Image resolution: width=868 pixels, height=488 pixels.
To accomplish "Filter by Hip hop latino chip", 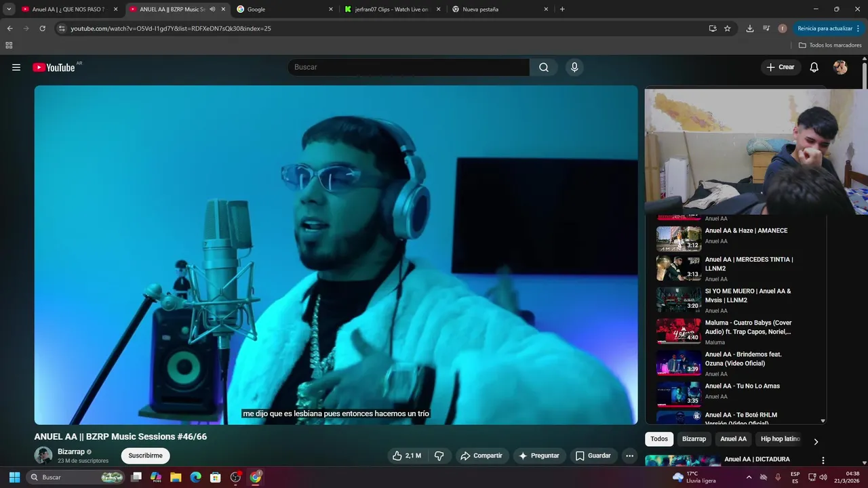I will pos(780,439).
